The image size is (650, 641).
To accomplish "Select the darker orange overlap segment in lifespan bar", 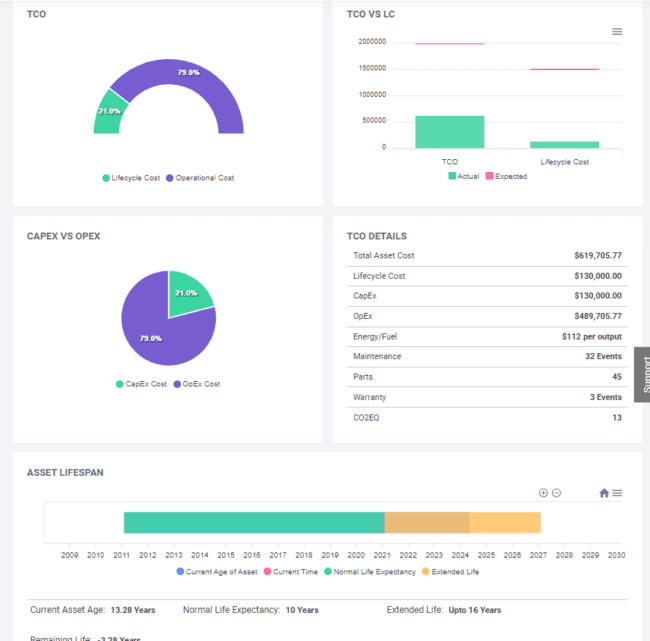I will pos(427,522).
